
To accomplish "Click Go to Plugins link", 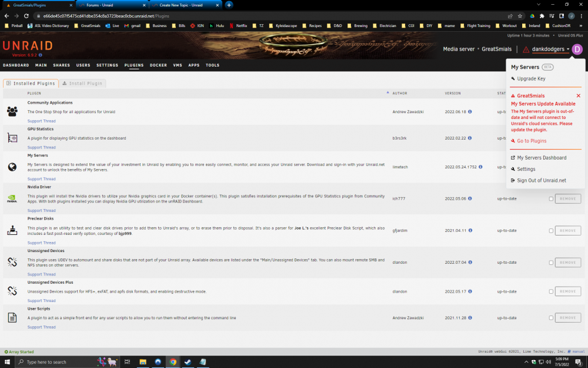I will [532, 141].
